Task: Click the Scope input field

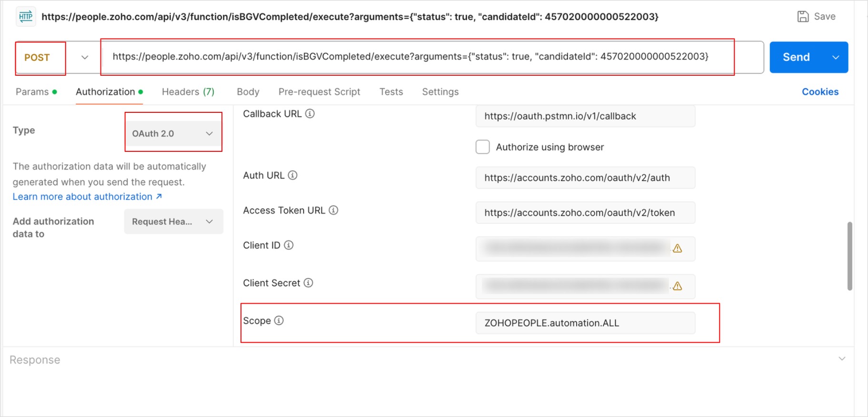Action: click(x=585, y=323)
